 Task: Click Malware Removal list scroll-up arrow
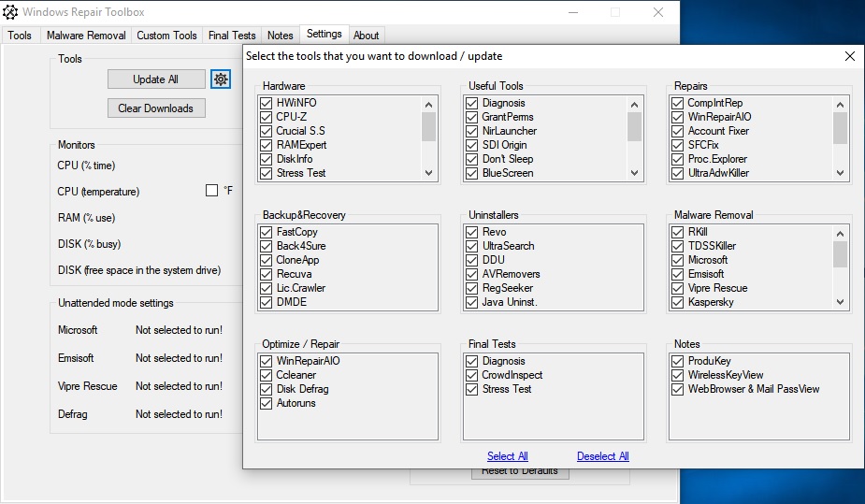[x=840, y=233]
